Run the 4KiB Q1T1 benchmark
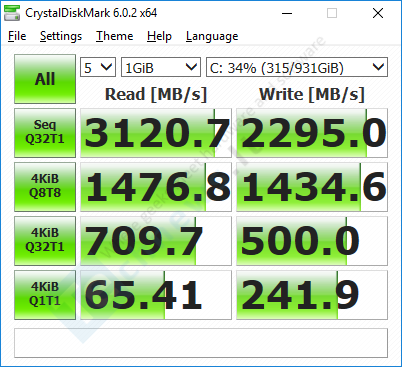Screen dimensions: 402x367 coord(45,295)
